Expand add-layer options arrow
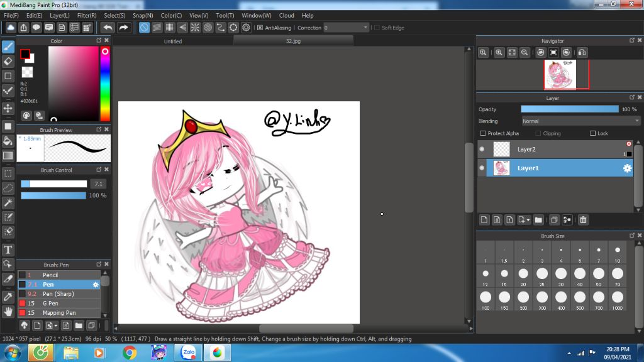644x362 pixels. [528, 220]
